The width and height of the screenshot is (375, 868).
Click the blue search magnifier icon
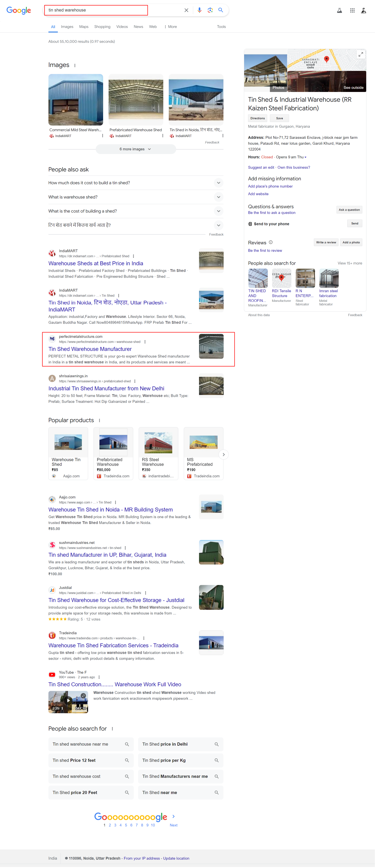[221, 10]
